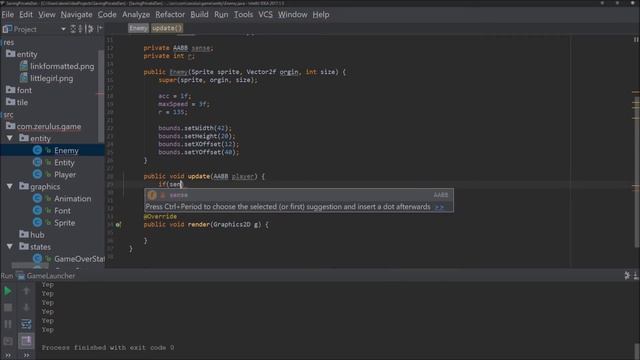The image size is (640, 360).
Task: Open the Tools menu
Action: pos(243,15)
